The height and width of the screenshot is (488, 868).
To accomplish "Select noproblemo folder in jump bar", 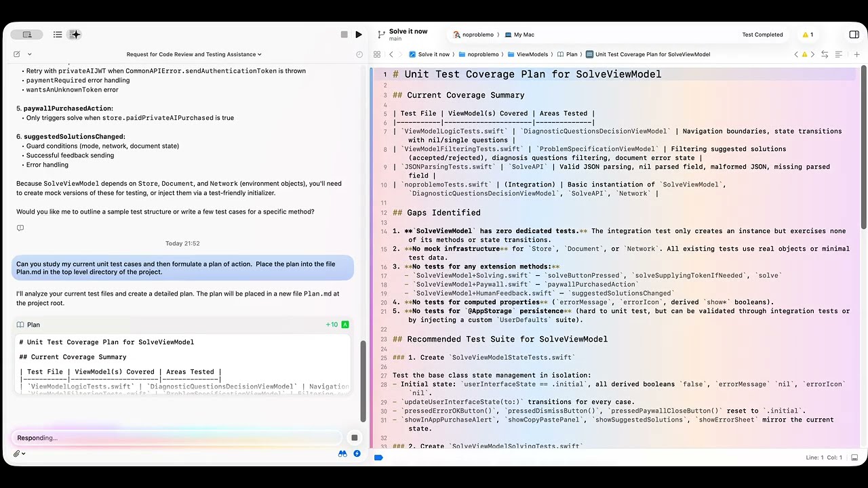I will (x=479, y=54).
